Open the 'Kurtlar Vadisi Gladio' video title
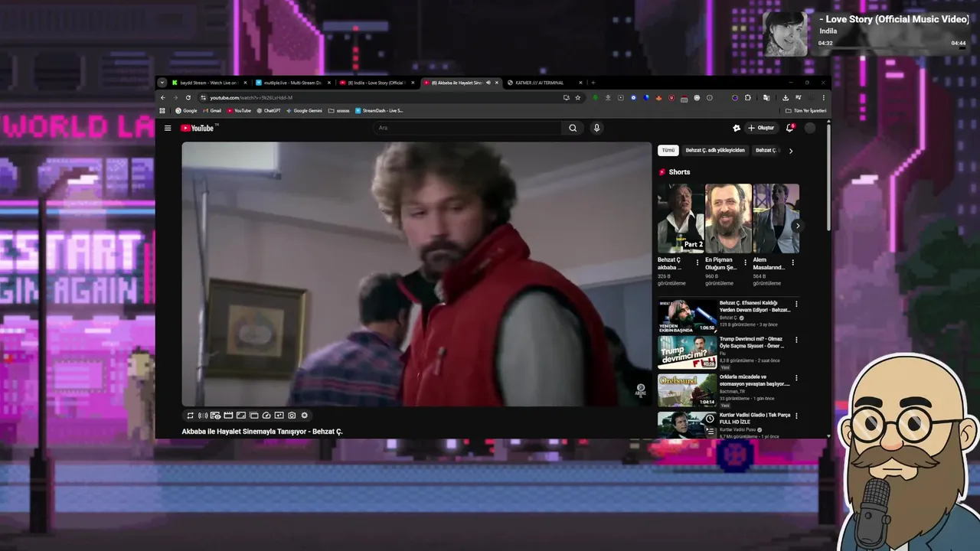This screenshot has height=551, width=980. coord(755,418)
